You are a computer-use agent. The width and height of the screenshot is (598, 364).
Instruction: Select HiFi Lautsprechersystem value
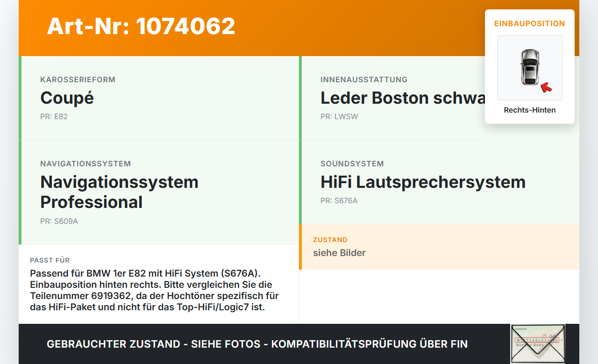(x=423, y=182)
